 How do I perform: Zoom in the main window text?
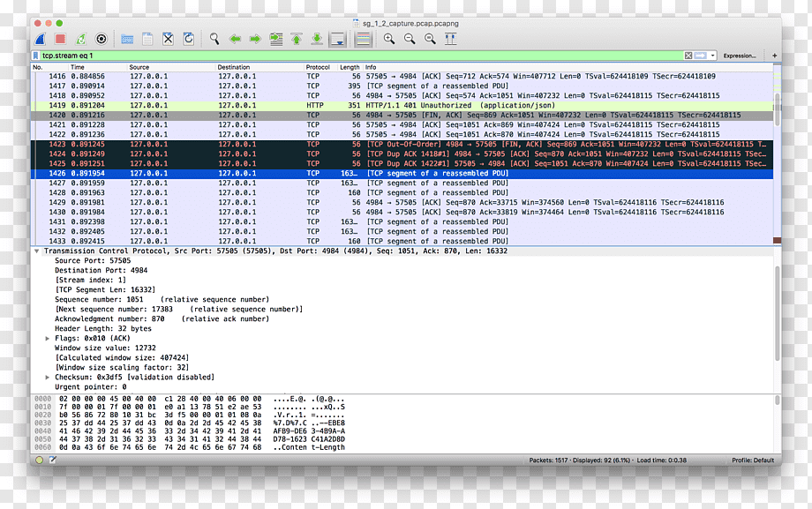click(x=389, y=39)
